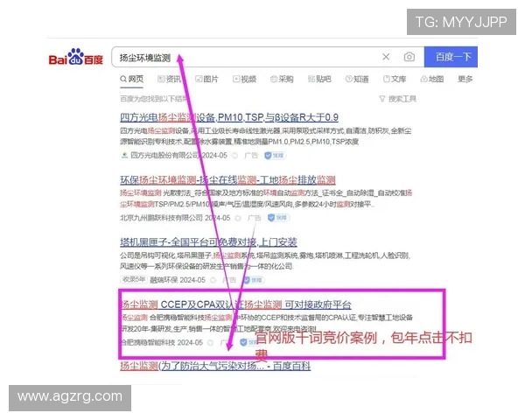Click the 四方光电 company favicon
525x420 pixels.
[124, 156]
